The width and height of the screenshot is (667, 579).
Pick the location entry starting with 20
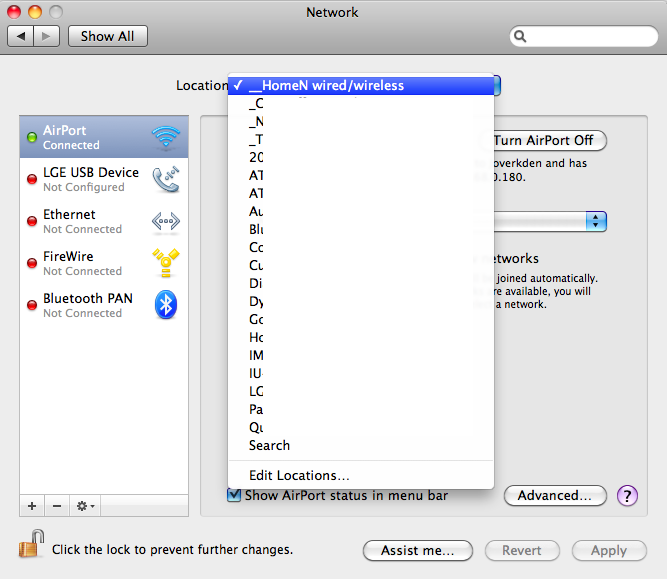361,157
